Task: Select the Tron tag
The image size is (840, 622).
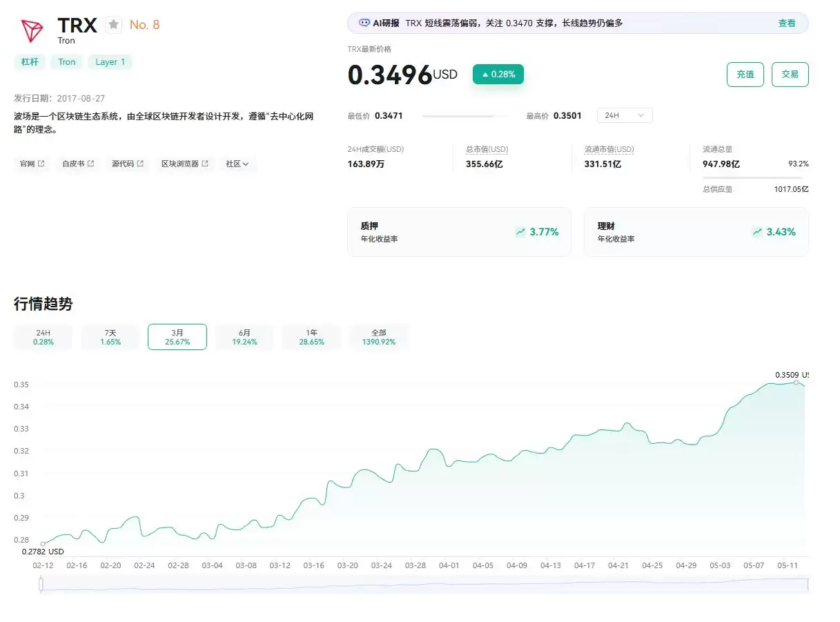Action: [67, 62]
